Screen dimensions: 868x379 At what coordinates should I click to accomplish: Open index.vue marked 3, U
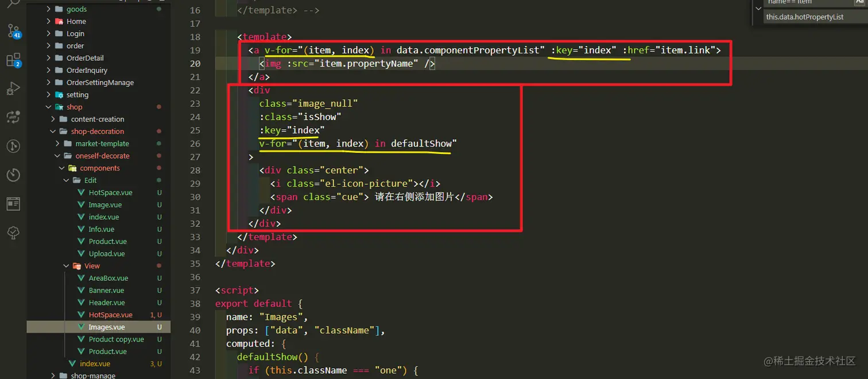(x=95, y=363)
